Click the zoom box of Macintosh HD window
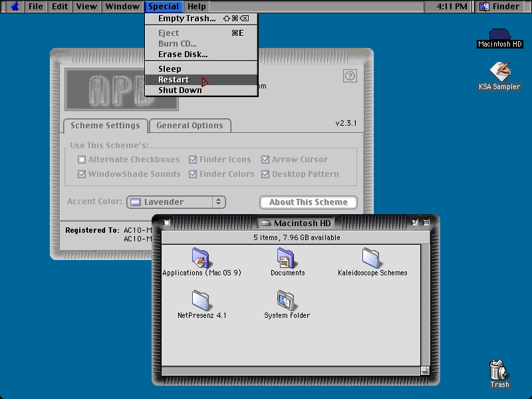 click(x=414, y=223)
